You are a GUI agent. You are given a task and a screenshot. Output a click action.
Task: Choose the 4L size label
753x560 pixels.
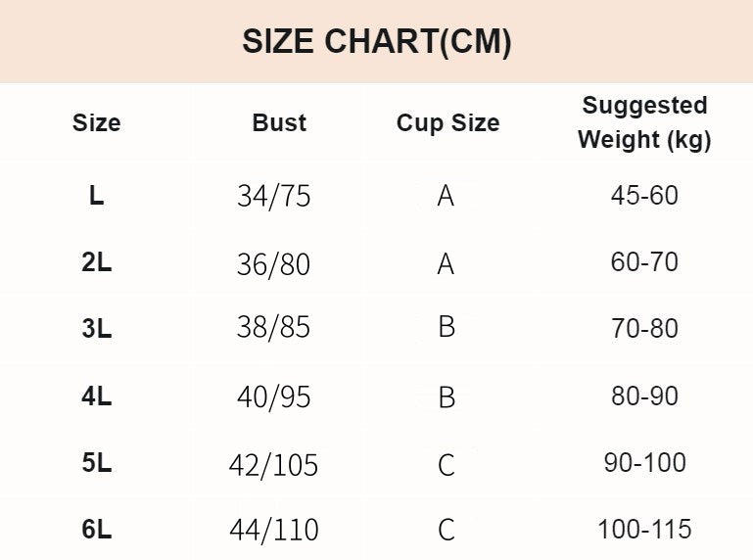pyautogui.click(x=97, y=397)
